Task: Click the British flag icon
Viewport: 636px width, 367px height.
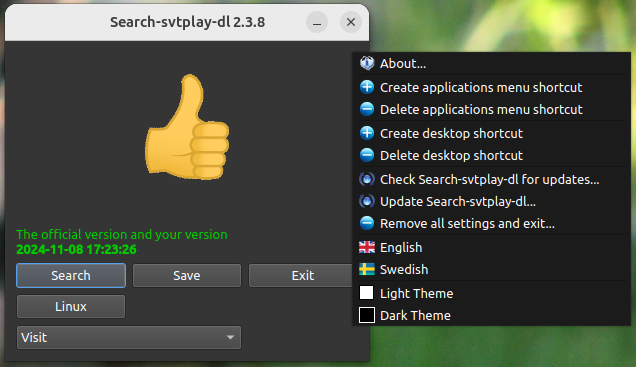Action: point(367,247)
